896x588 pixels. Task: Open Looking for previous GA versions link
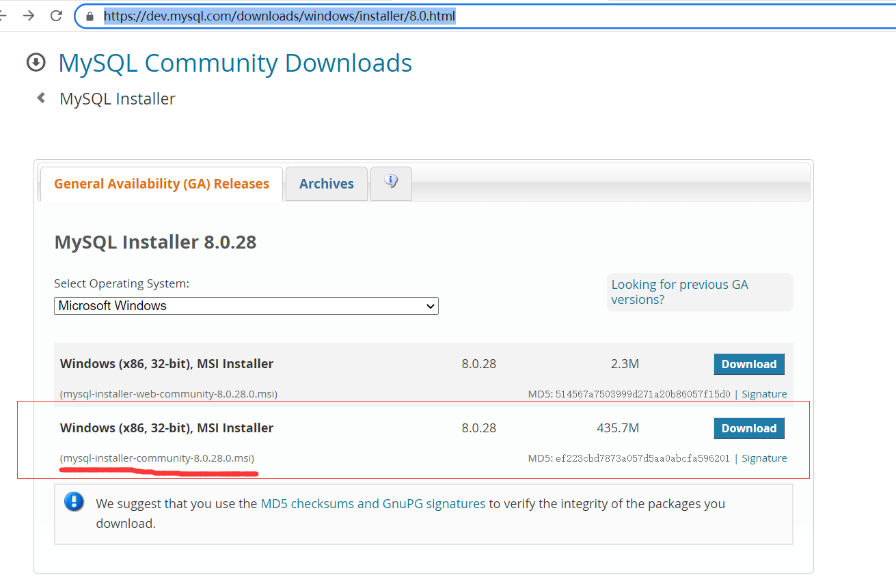679,292
